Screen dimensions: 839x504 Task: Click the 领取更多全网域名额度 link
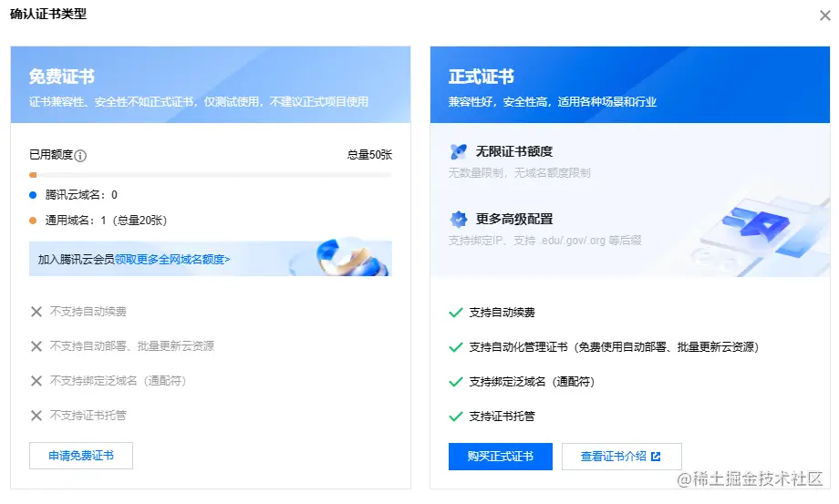(172, 260)
